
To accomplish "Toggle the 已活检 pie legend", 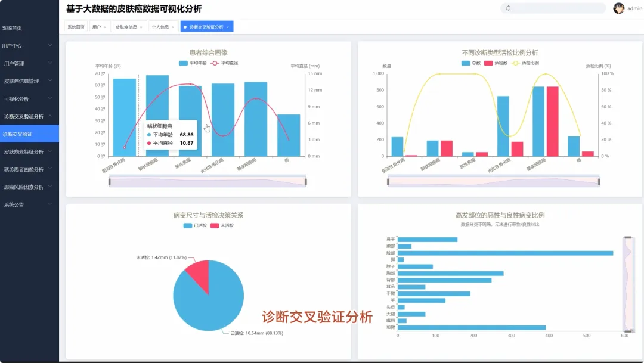I will [195, 225].
